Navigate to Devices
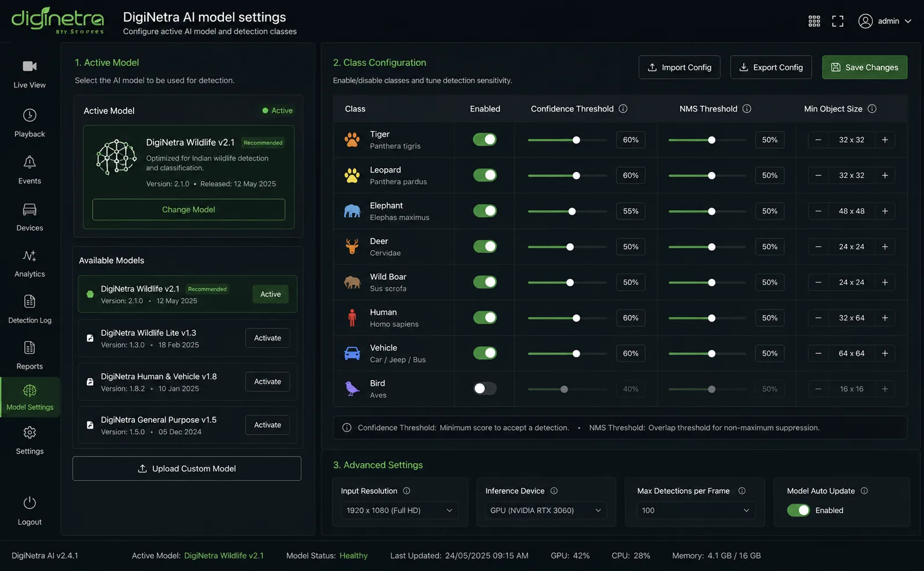 [x=30, y=217]
